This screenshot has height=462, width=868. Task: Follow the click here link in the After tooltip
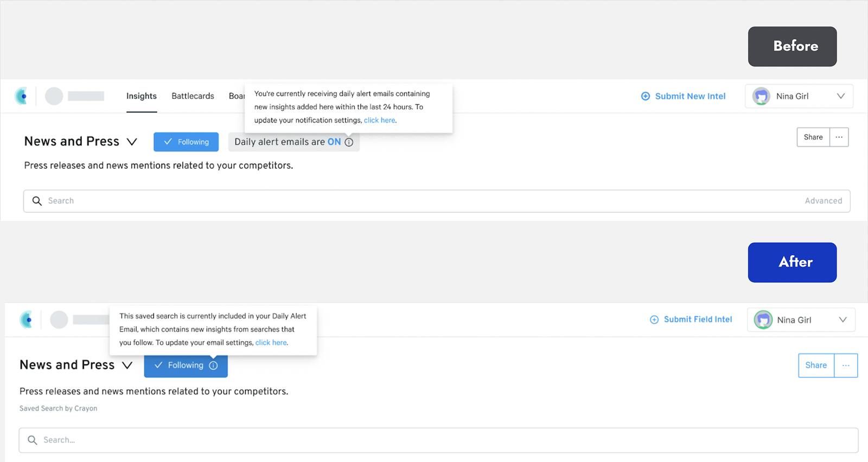271,343
